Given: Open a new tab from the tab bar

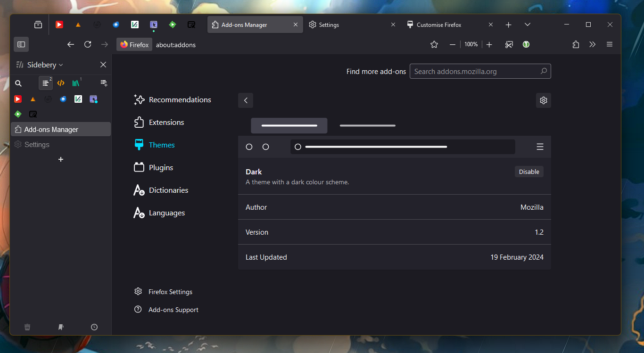Looking at the screenshot, I should point(508,25).
